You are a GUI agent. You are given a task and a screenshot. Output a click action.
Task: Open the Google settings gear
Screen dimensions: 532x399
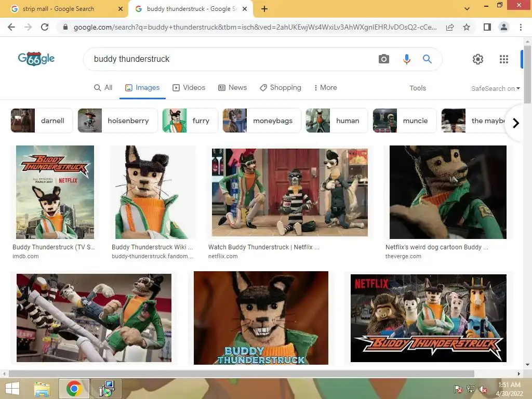pyautogui.click(x=478, y=59)
